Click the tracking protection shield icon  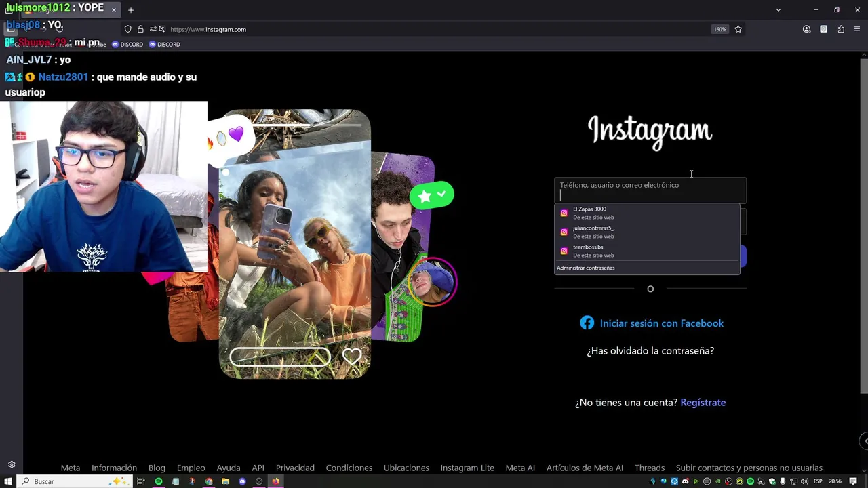pyautogui.click(x=127, y=29)
